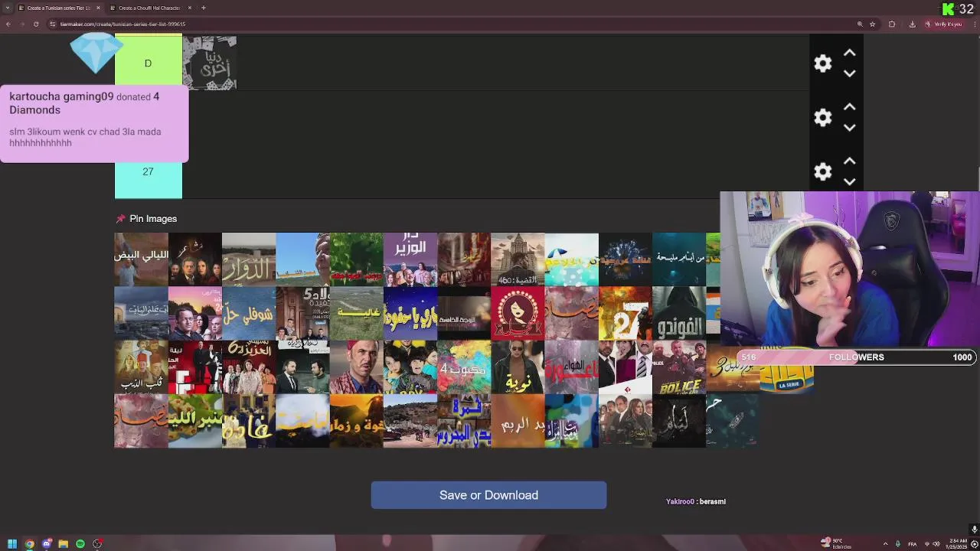Pick the الدوّار series thumbnail

point(249,259)
